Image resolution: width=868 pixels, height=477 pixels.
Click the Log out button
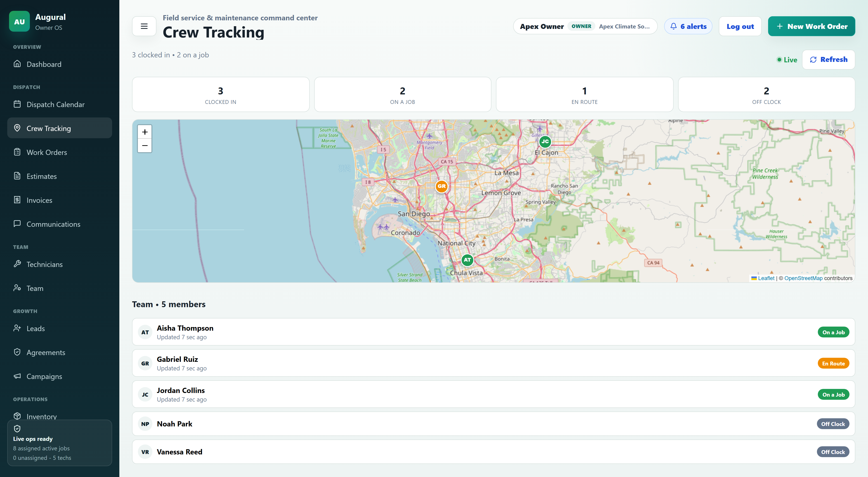(740, 26)
